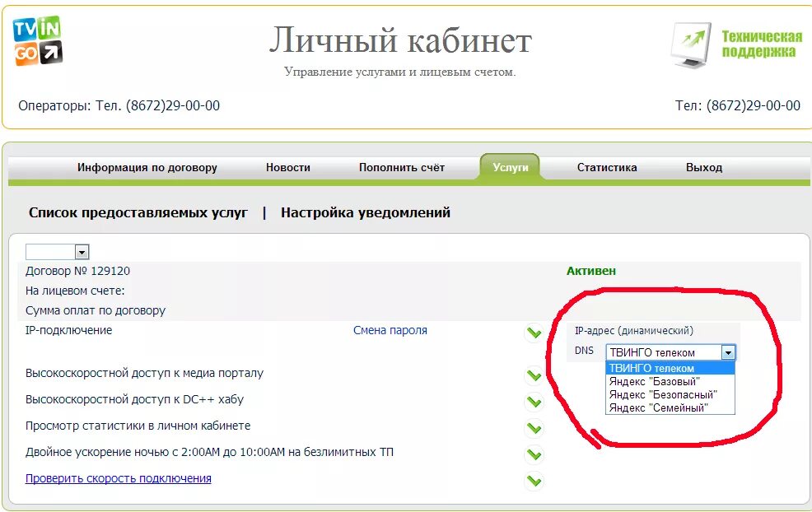Choose Яндекс "Безопасный" DNS option
The width and height of the screenshot is (812, 512).
[670, 394]
